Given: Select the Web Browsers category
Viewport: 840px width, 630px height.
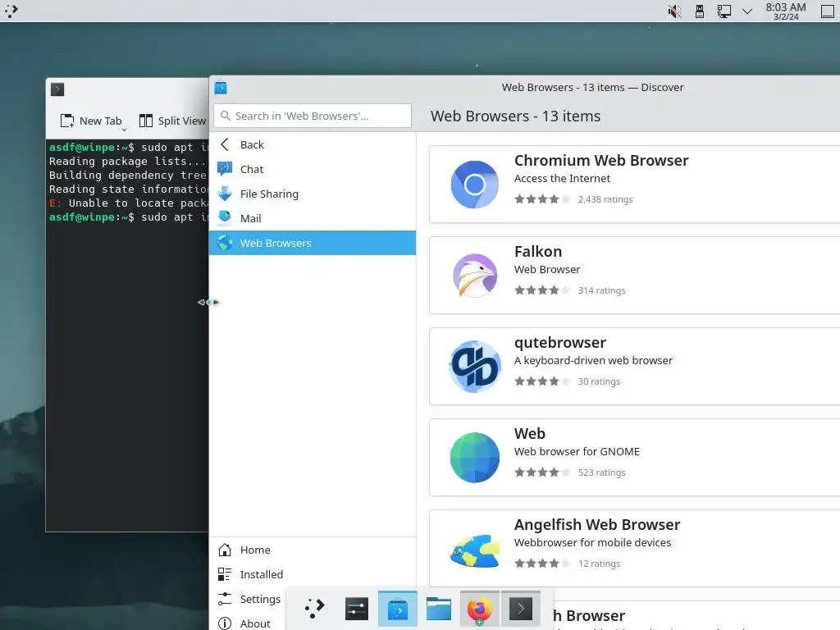Looking at the screenshot, I should point(313,243).
